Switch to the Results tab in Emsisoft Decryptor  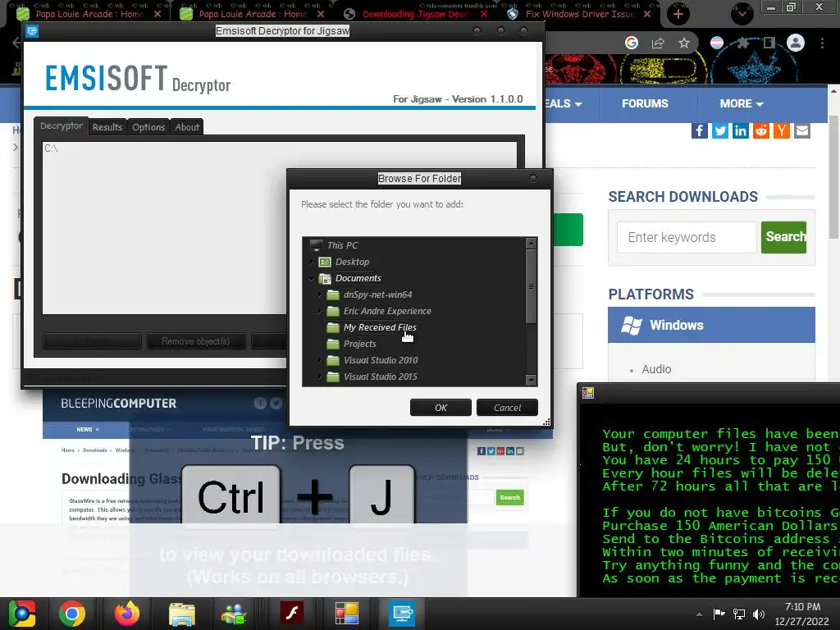tap(107, 127)
